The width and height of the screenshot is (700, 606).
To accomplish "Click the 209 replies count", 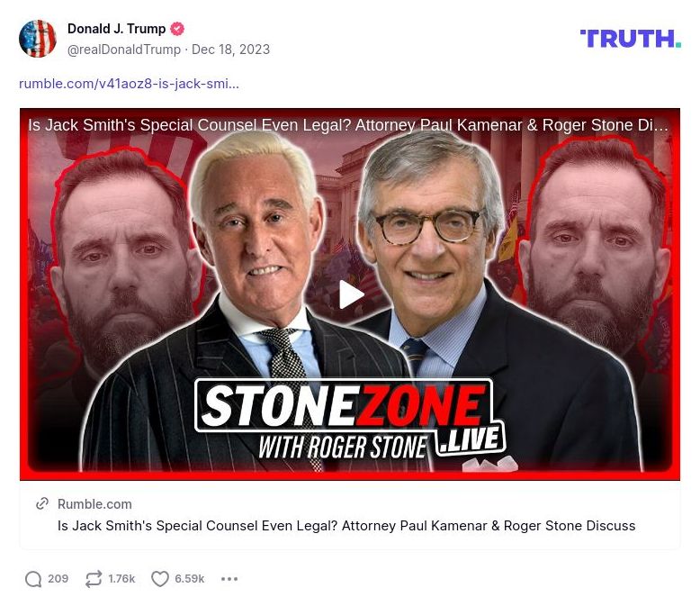I will point(58,579).
